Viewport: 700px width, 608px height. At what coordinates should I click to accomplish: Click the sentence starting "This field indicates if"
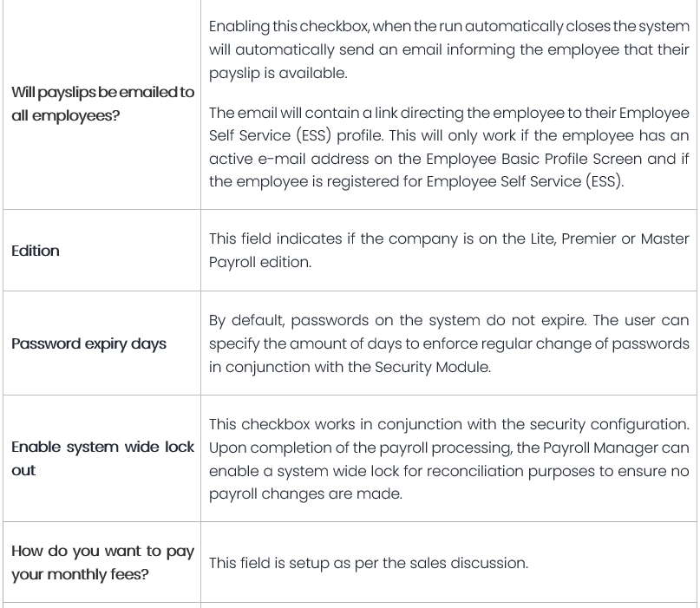[448, 250]
